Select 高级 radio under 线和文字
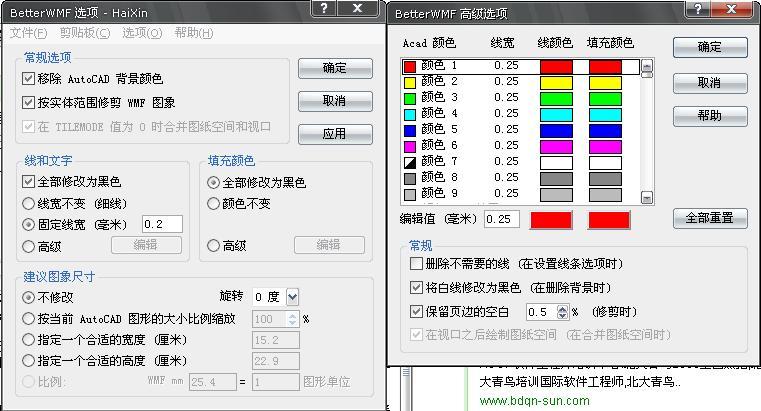This screenshot has height=411, width=761. click(28, 246)
